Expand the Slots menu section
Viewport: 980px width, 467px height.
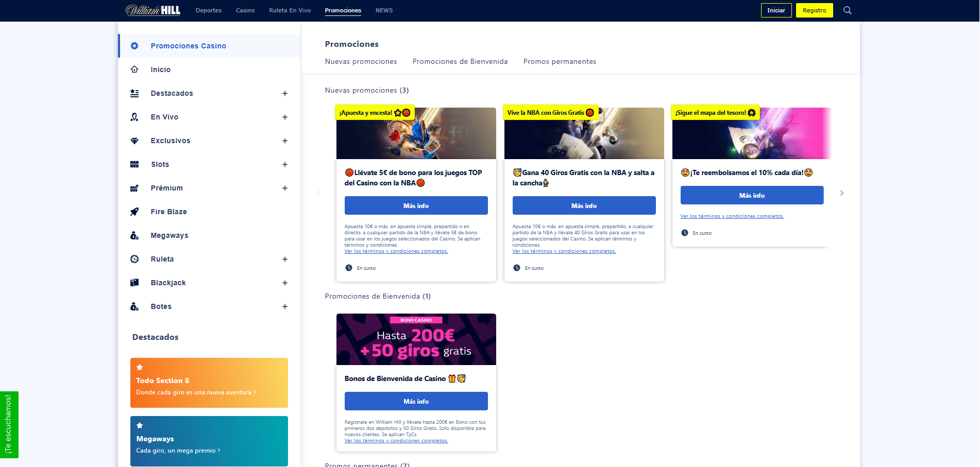[x=285, y=164]
